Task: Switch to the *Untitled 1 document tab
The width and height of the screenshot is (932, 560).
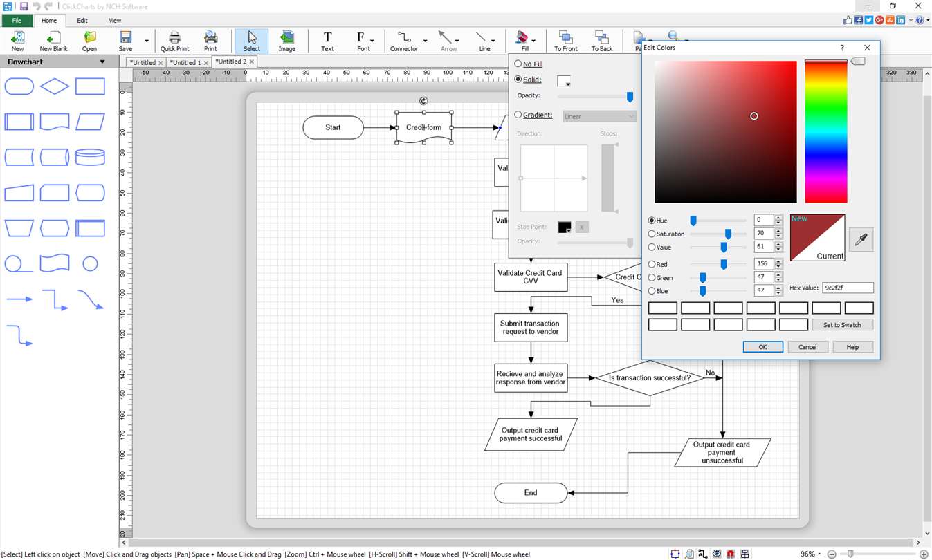Action: (x=184, y=62)
